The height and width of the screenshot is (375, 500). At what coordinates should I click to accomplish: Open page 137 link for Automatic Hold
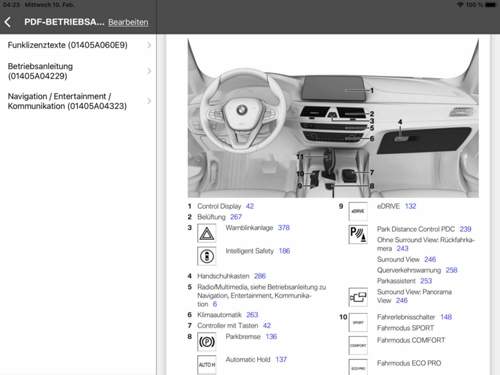281,359
